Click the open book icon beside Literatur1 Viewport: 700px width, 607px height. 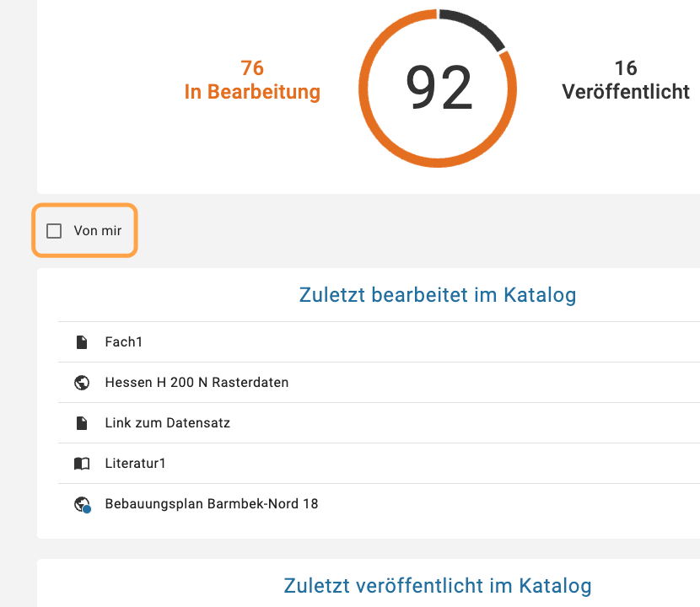pos(82,464)
